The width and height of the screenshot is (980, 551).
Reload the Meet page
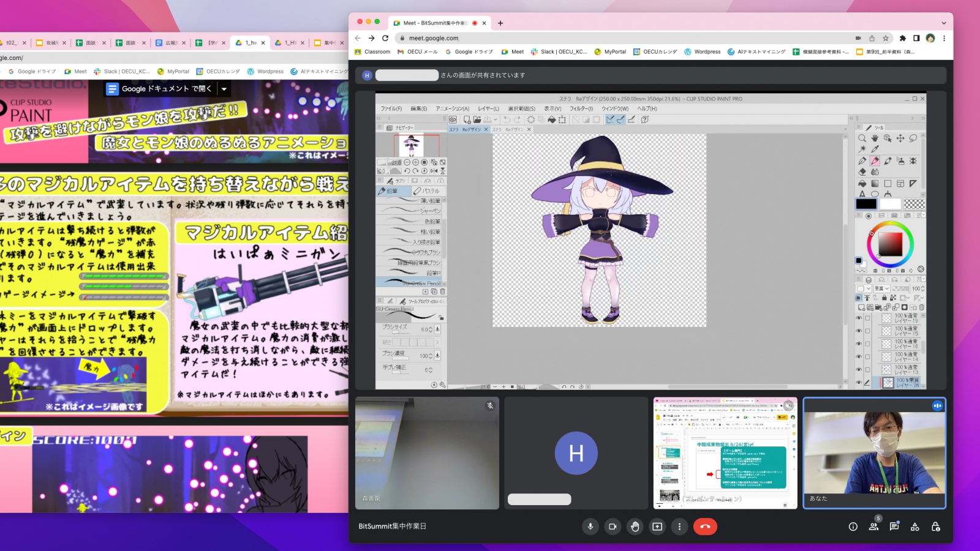[385, 38]
